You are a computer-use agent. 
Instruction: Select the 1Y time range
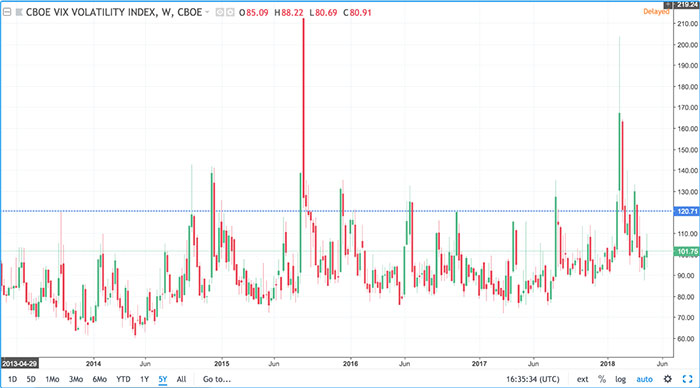144,379
